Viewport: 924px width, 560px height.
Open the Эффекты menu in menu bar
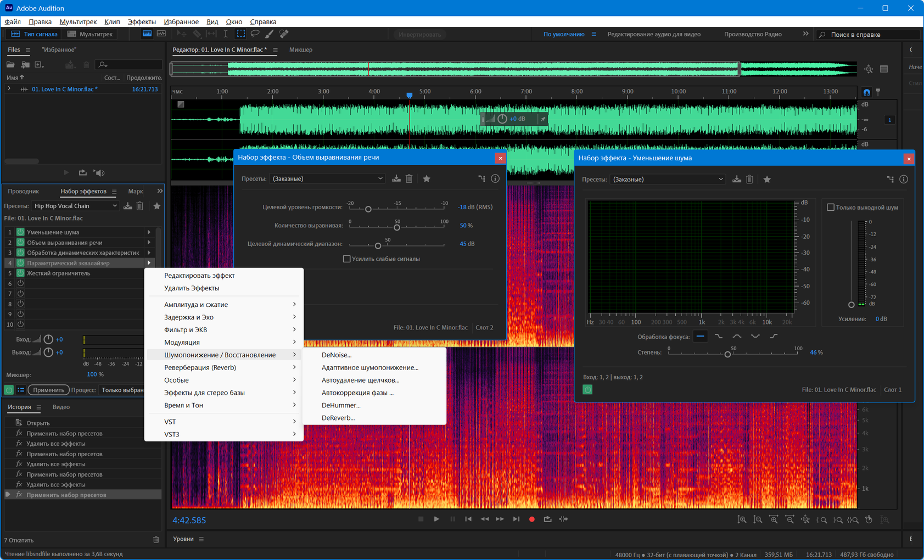pyautogui.click(x=142, y=22)
